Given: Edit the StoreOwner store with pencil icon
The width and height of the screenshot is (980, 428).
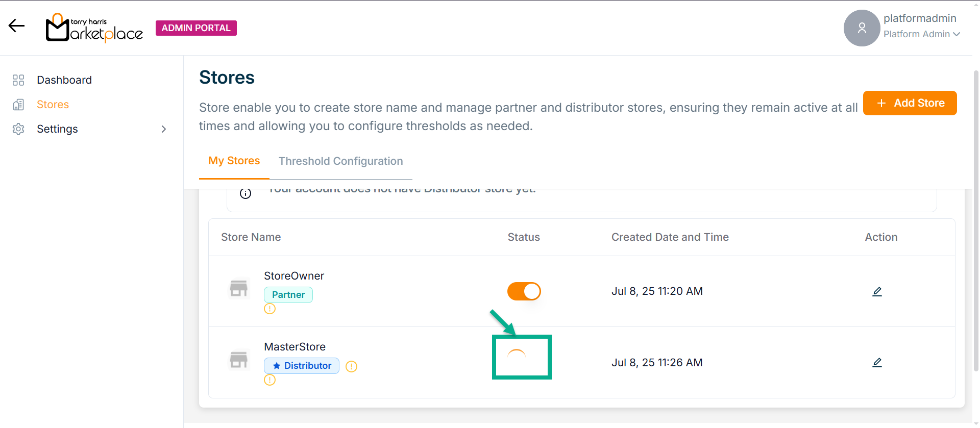Looking at the screenshot, I should tap(877, 291).
